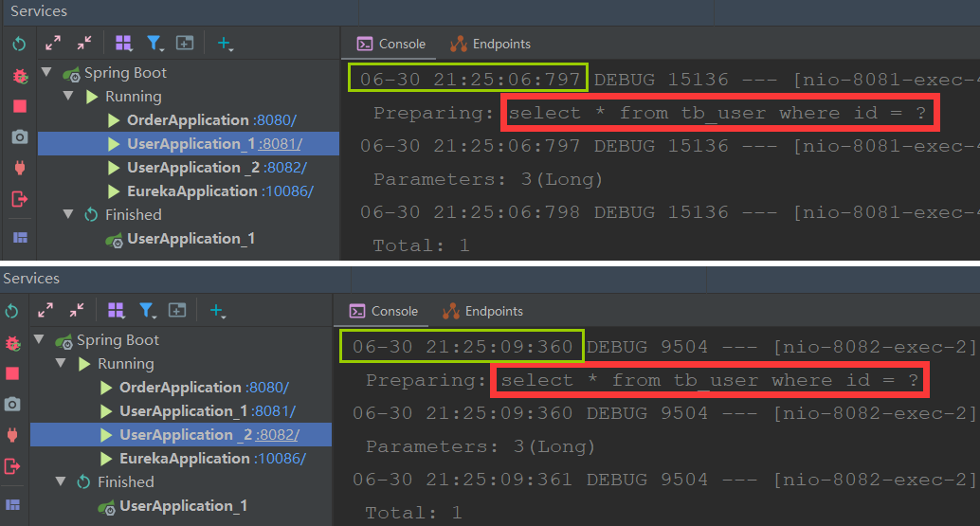Open Group By icon in bottom Services toolbar

(x=117, y=311)
